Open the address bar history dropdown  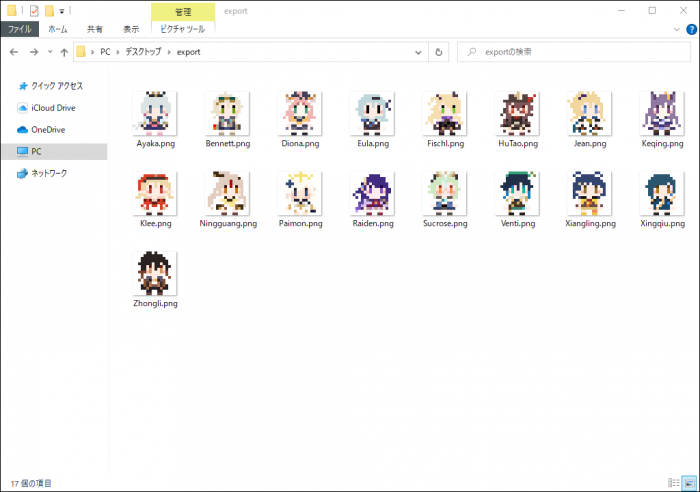click(419, 51)
